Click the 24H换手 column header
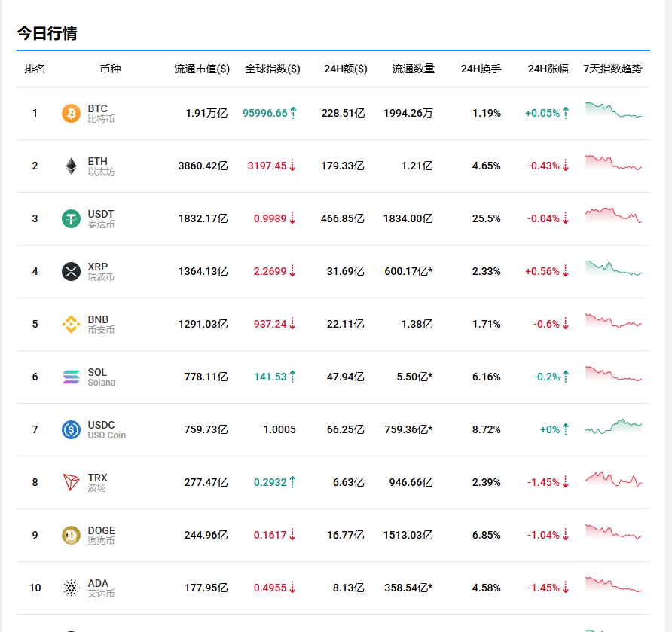The image size is (672, 632). pyautogui.click(x=481, y=69)
